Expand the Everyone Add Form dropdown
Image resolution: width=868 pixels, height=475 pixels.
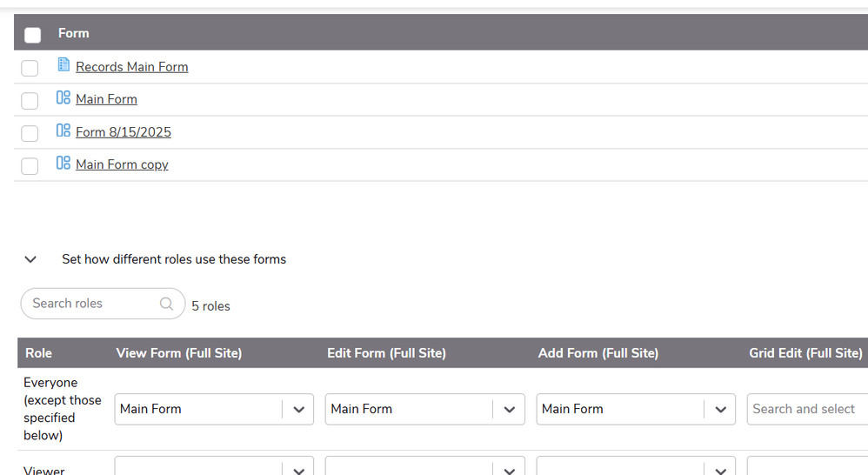point(720,409)
